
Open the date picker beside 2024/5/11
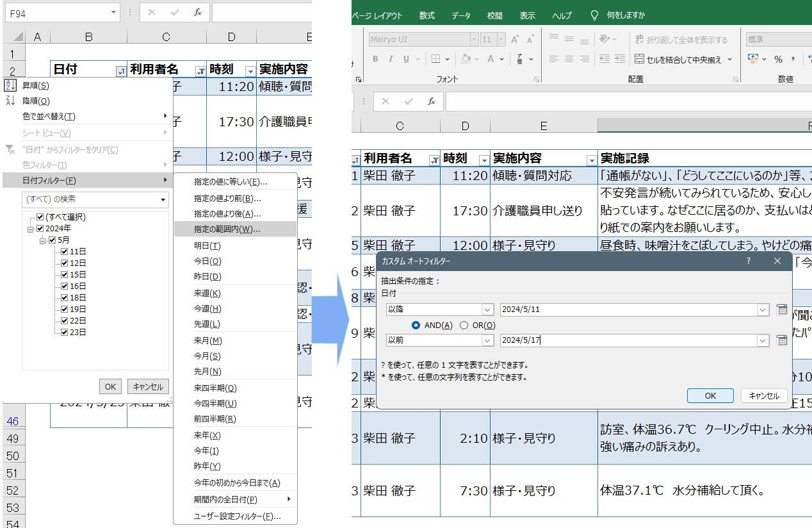pyautogui.click(x=781, y=309)
